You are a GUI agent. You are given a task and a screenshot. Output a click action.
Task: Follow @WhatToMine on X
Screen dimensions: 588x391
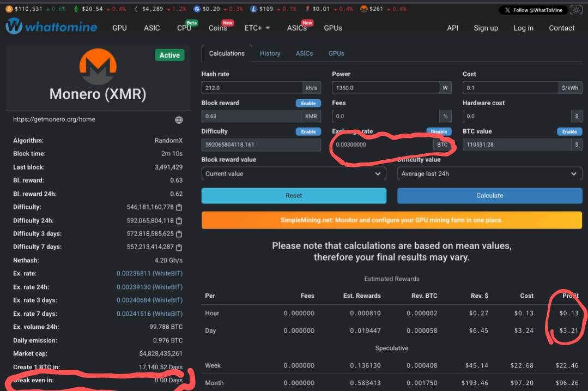point(533,10)
